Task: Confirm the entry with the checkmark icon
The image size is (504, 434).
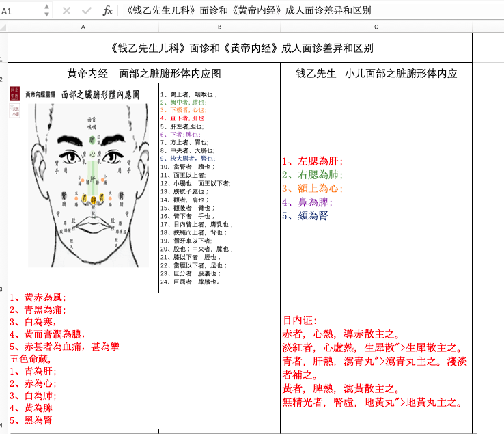Action: (x=87, y=11)
